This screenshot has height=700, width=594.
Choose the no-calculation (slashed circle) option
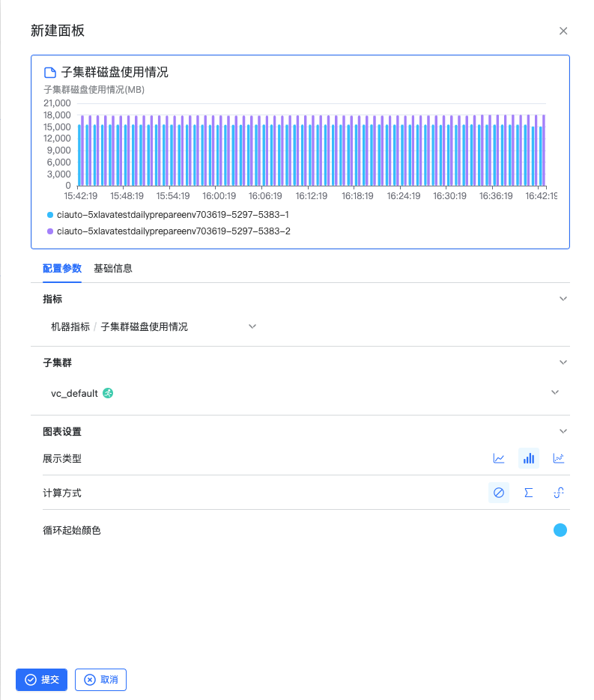coord(499,493)
